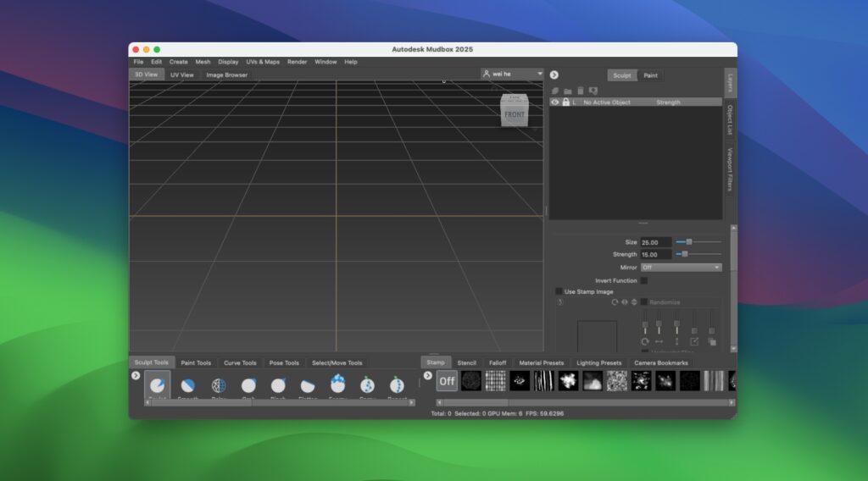Open the Viewport Filters side tab
868x481 pixels.
click(x=730, y=169)
